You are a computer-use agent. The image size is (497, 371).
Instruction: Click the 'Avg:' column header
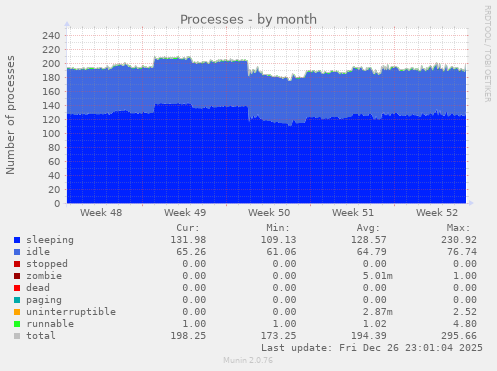tap(368, 228)
